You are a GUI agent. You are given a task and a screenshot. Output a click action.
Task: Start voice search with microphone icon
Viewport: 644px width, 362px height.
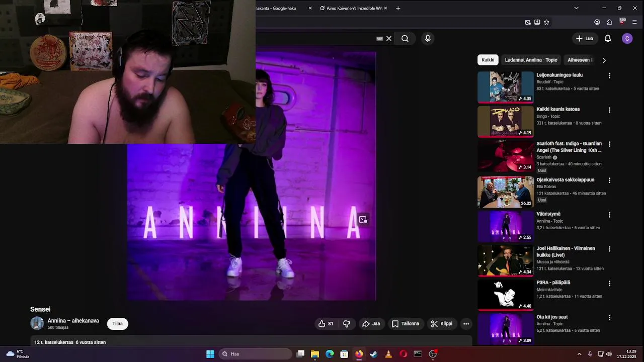(x=428, y=39)
